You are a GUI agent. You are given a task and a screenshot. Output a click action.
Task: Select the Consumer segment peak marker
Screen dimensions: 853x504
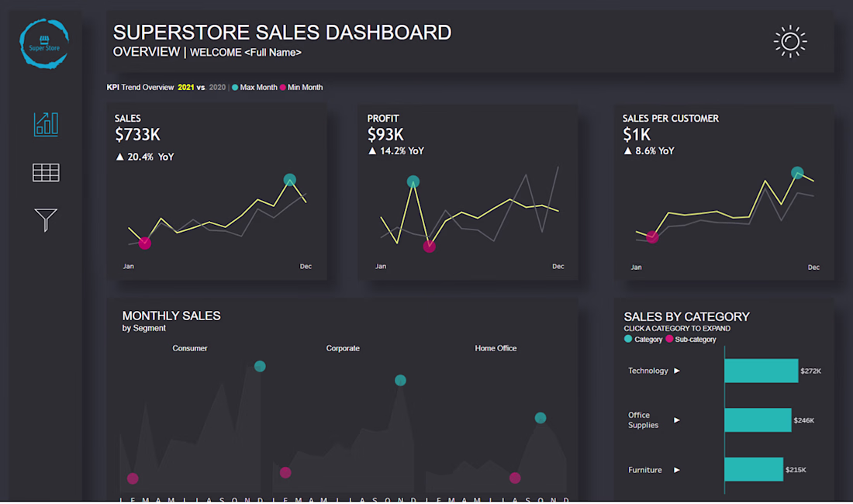point(260,367)
